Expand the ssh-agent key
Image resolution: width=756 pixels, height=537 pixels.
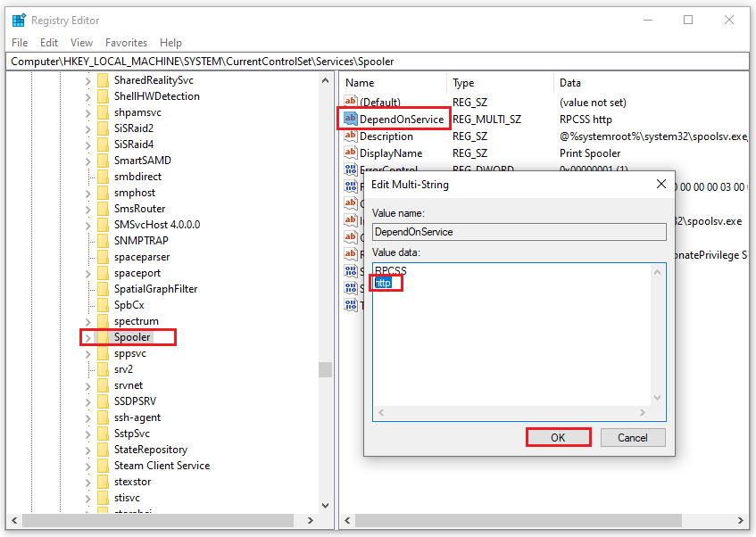(x=87, y=418)
